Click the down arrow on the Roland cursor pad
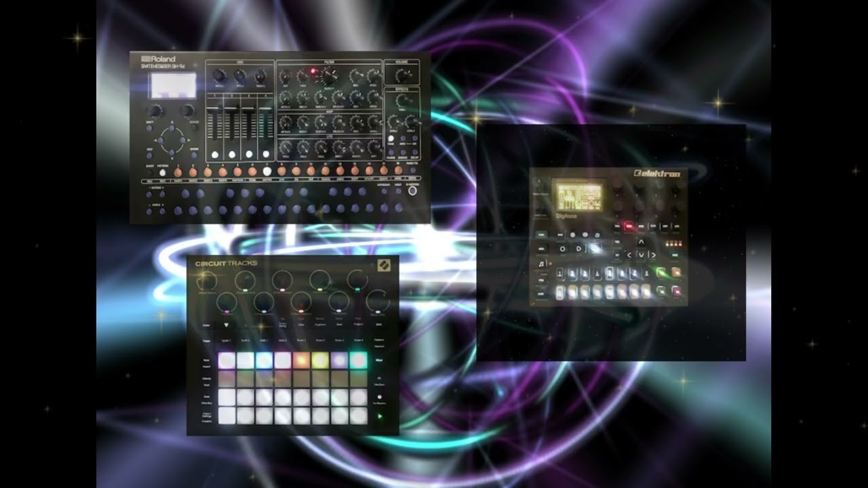 coord(172,152)
